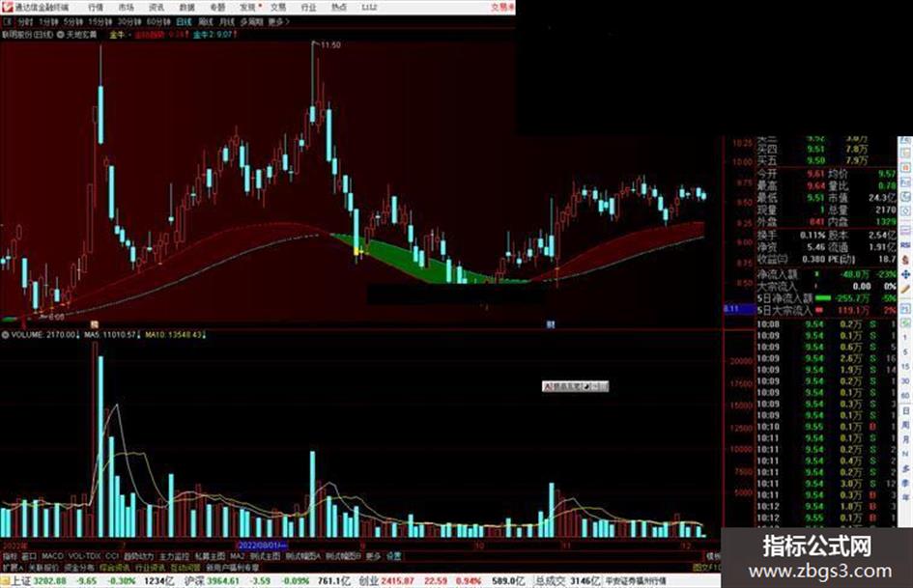Click the 周 shortcut in right toolbar
This screenshot has width=913, height=588.
pos(905,426)
